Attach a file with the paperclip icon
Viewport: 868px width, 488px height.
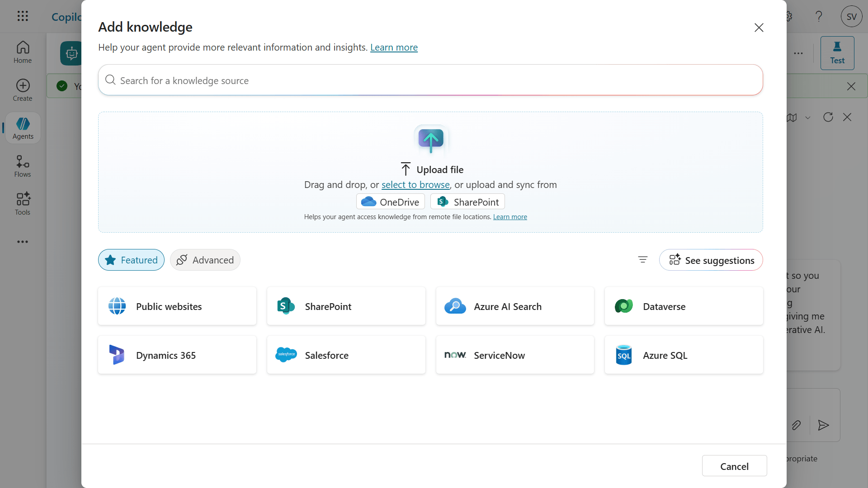click(797, 425)
